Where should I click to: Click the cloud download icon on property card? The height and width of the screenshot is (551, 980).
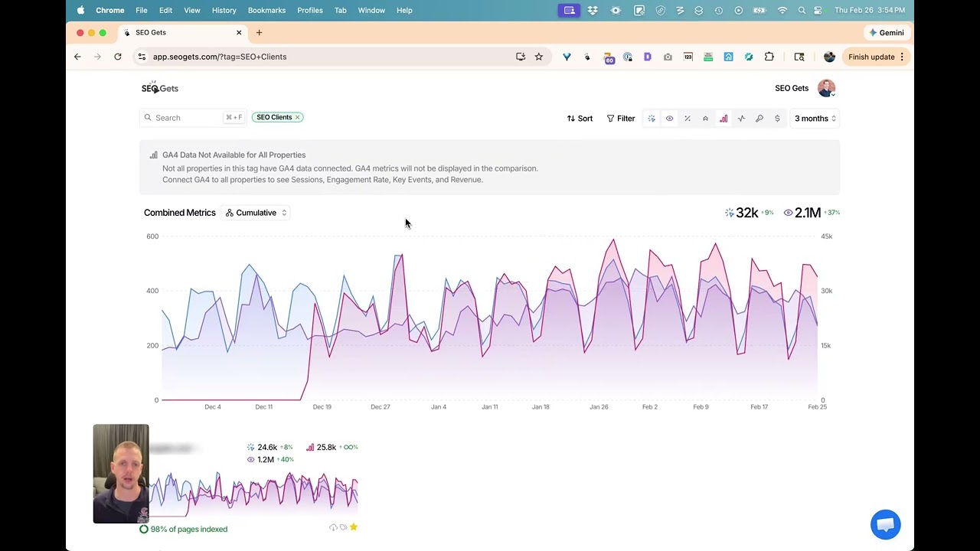point(333,527)
